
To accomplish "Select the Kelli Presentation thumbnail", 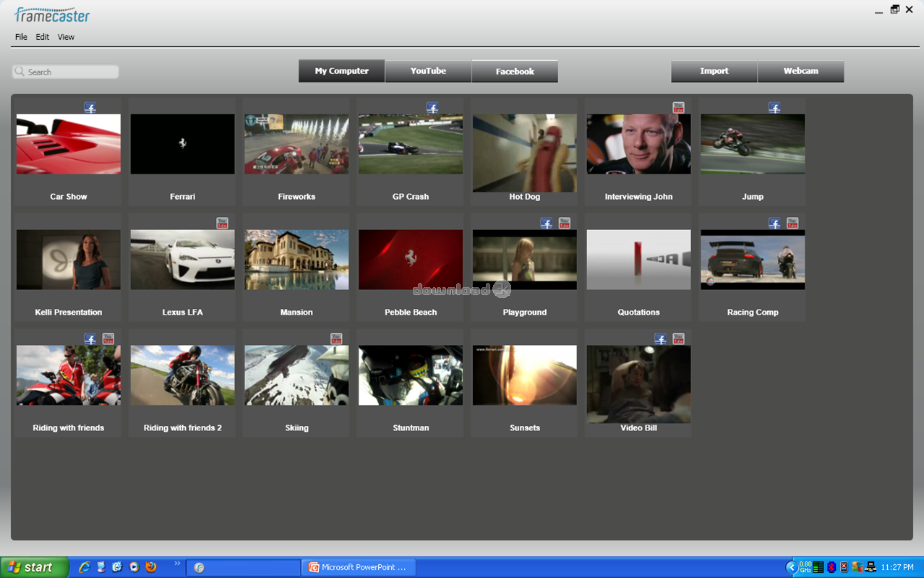I will [x=69, y=260].
